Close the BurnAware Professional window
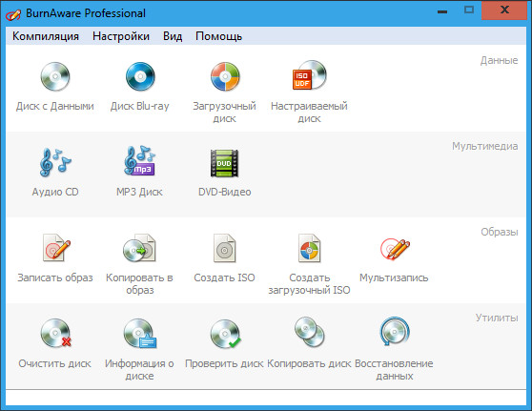This screenshot has height=411, width=532. 504,10
